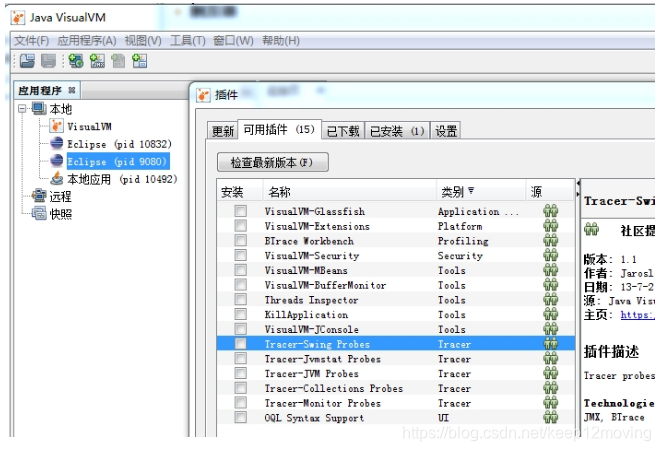Image resolution: width=660 pixels, height=451 pixels.
Task: Switch to the 已下载 tab
Action: click(x=343, y=131)
